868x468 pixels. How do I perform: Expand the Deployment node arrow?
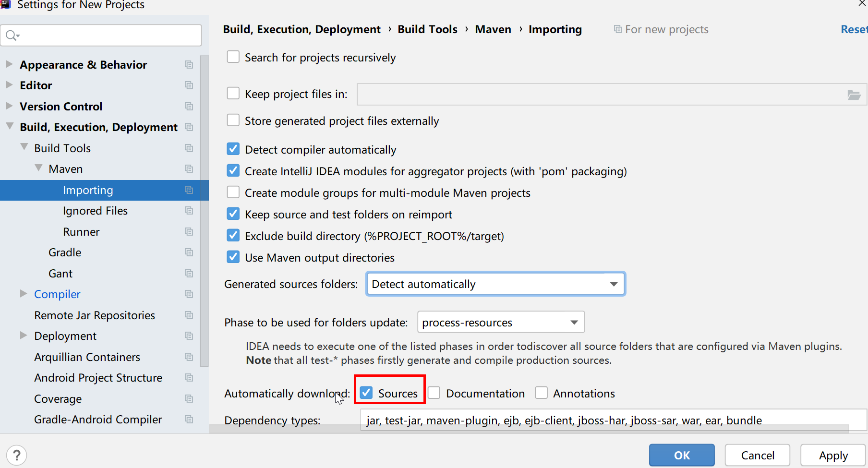23,335
